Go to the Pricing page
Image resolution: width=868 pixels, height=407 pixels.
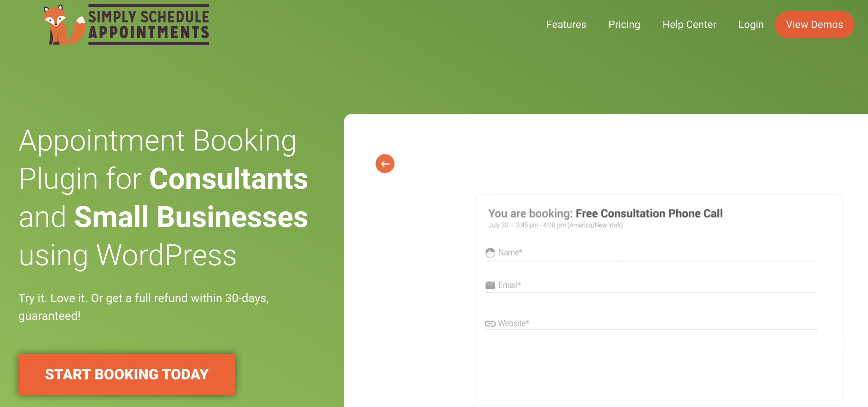624,25
